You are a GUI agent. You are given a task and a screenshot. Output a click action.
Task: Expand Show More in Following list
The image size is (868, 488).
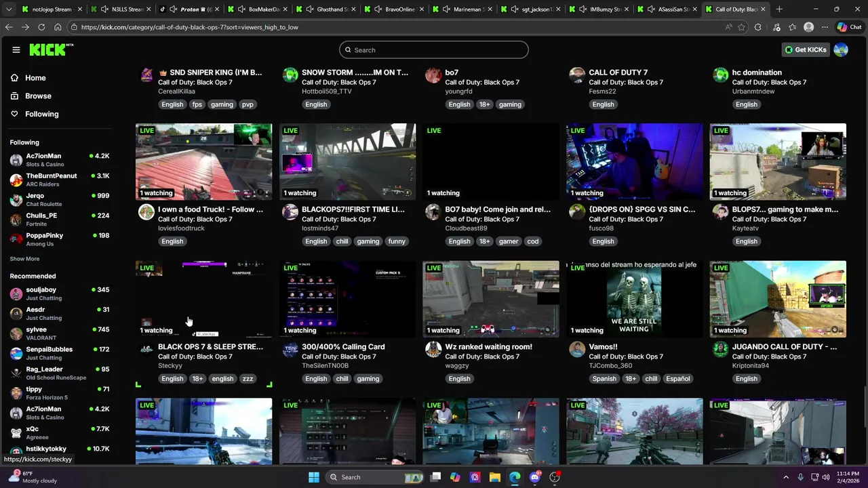click(x=24, y=259)
